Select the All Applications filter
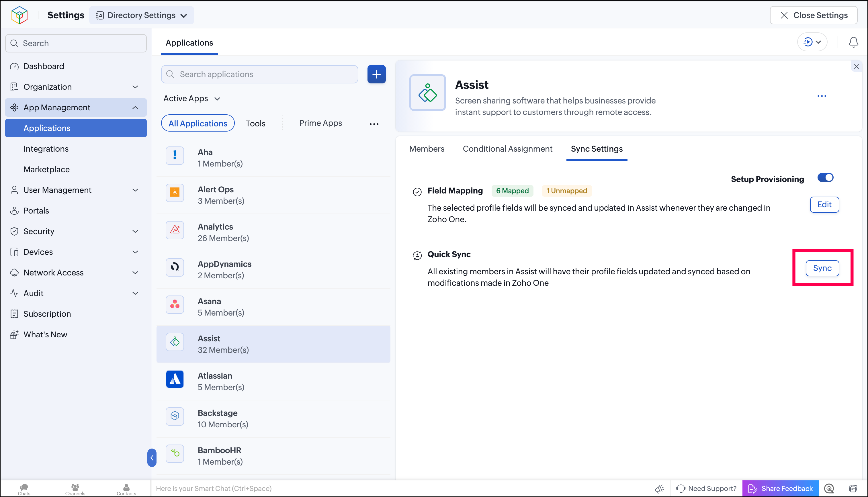 click(198, 123)
